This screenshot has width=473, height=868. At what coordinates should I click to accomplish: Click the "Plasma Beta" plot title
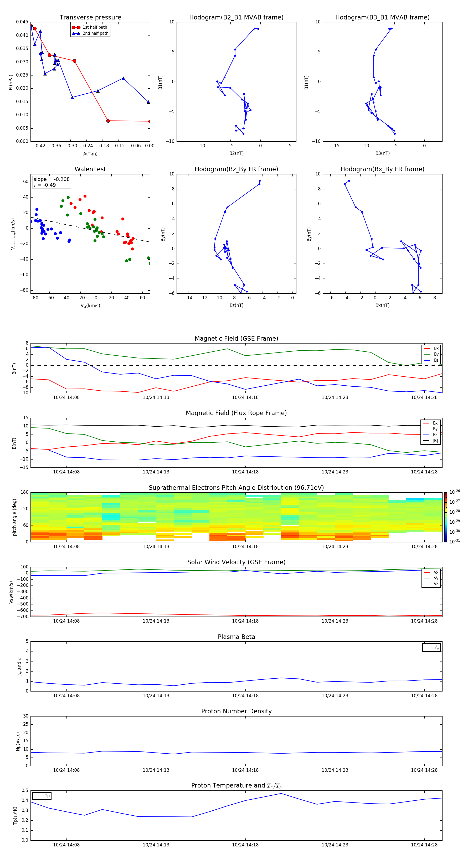(236, 637)
